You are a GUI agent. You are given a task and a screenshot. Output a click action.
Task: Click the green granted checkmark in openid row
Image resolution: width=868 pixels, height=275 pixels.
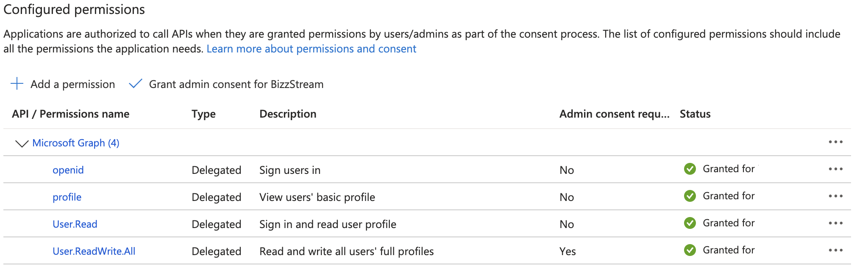690,169
